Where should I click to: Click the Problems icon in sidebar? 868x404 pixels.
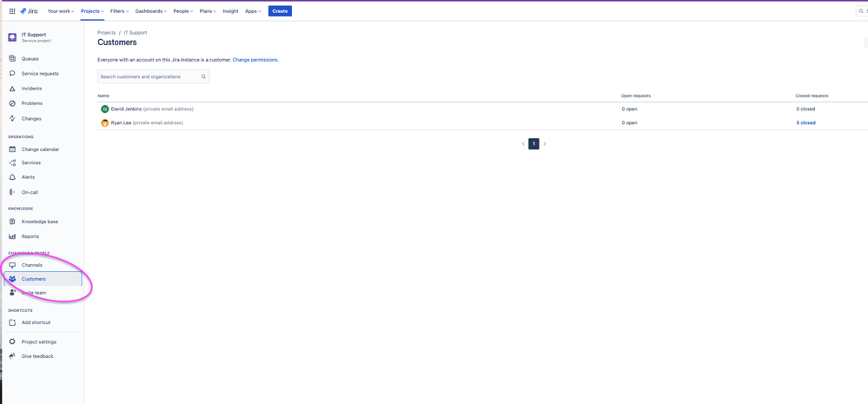coord(12,103)
